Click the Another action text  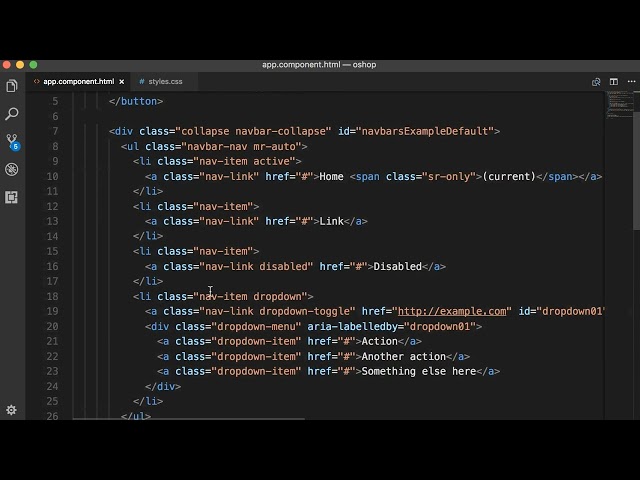[404, 356]
